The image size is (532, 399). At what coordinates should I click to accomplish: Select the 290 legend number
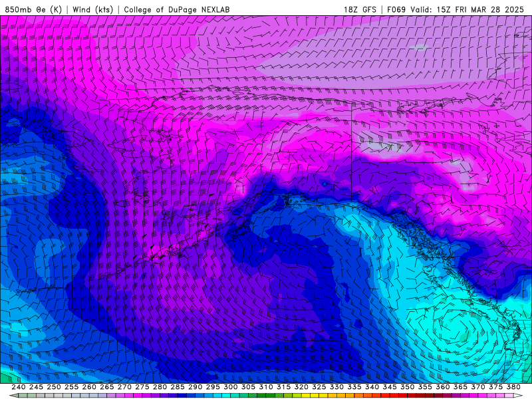195,387
